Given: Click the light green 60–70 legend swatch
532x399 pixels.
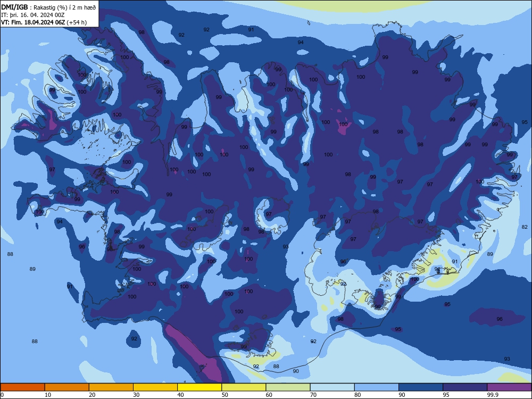Looking at the screenshot, I should point(288,387).
